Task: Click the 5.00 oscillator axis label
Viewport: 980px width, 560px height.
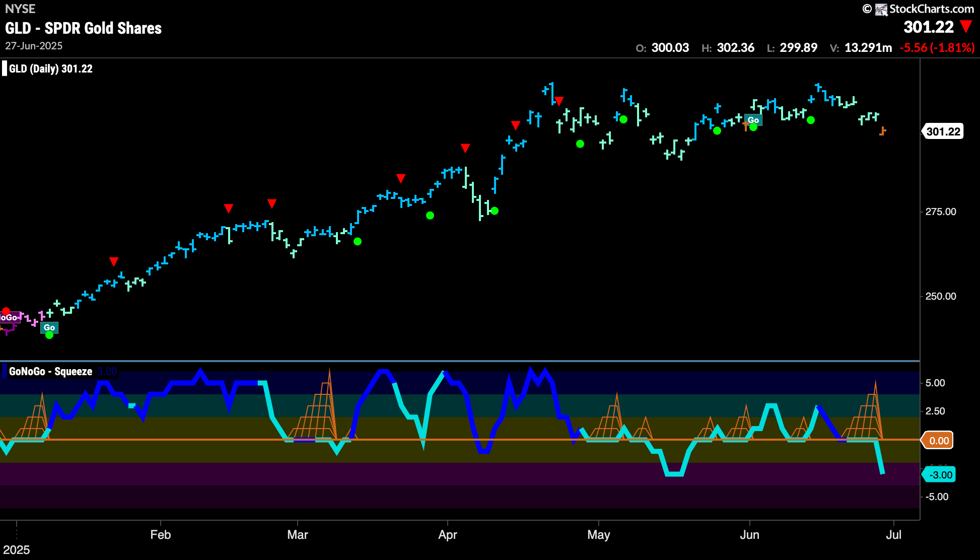Action: (935, 383)
